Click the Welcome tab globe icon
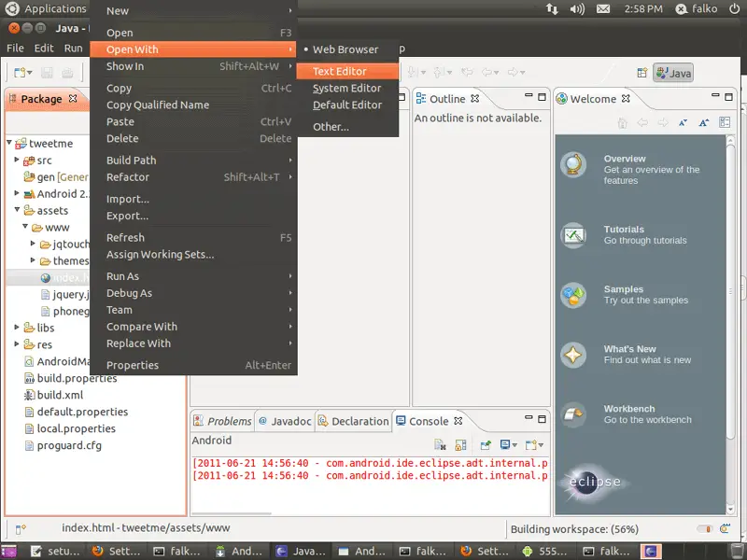The height and width of the screenshot is (560, 747). [x=562, y=99]
